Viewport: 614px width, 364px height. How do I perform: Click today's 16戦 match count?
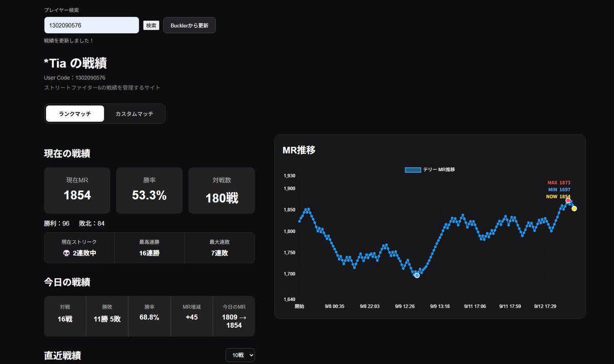point(65,319)
